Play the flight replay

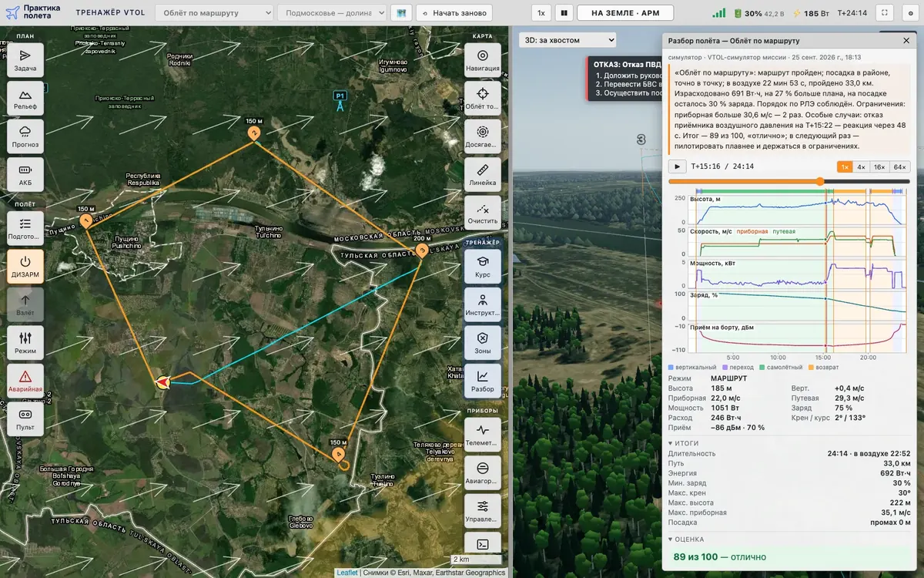(x=677, y=166)
